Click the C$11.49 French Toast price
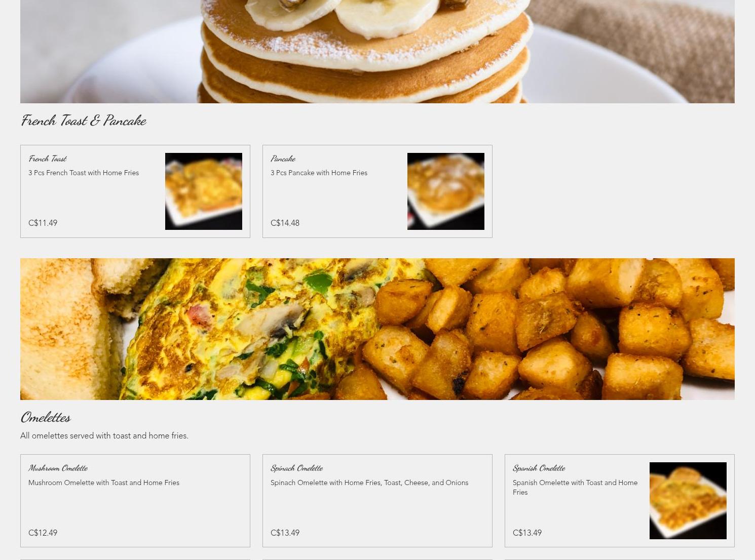Viewport: 755px width, 560px height. pyautogui.click(x=43, y=223)
